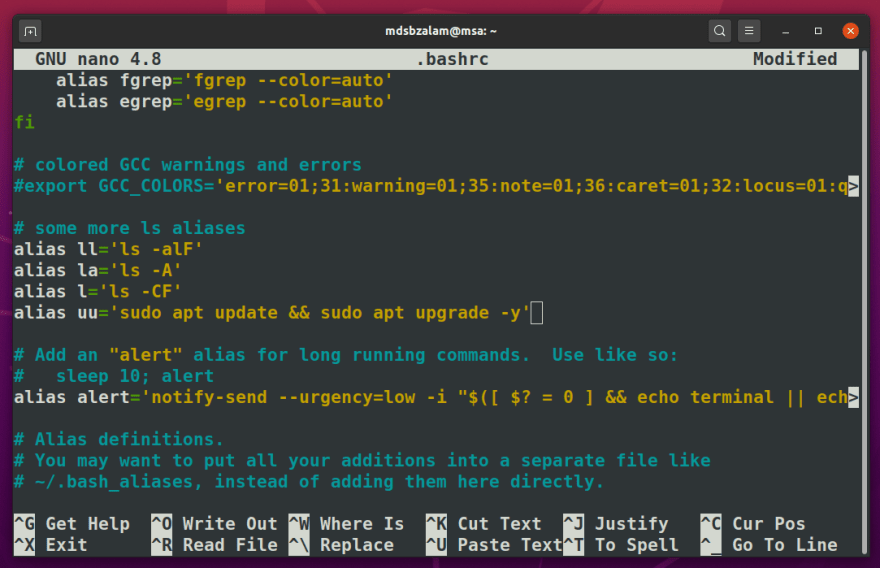
Task: Click the ^K Cut Text shortcut
Action: pyautogui.click(x=483, y=524)
